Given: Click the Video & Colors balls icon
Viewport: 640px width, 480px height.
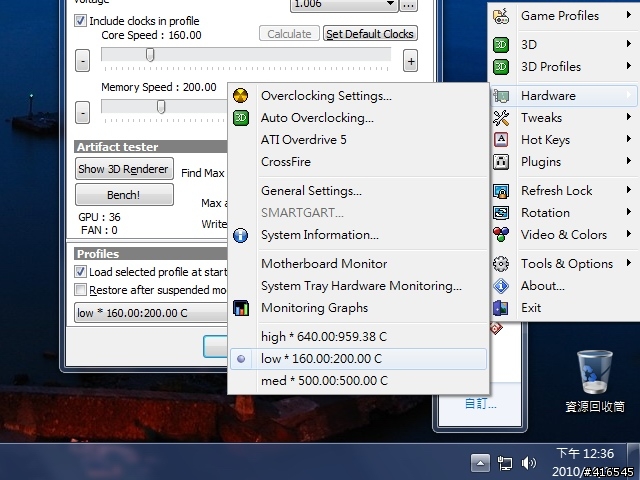Looking at the screenshot, I should click(x=501, y=234).
